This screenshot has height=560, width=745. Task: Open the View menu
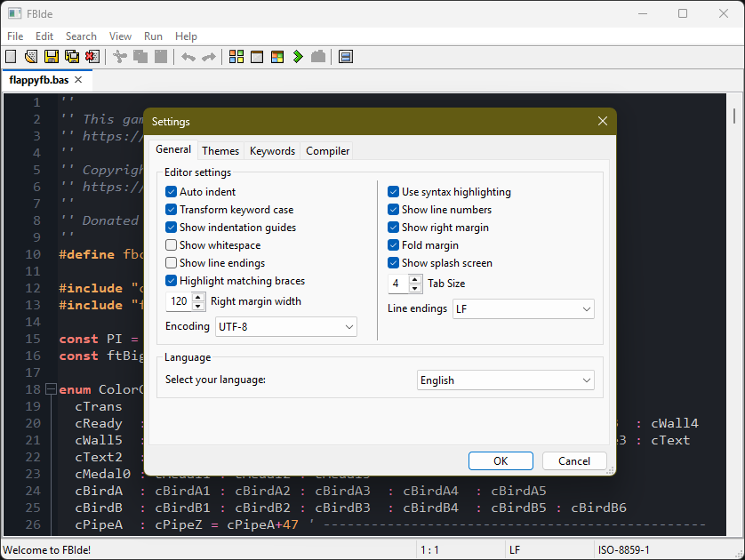pos(120,36)
